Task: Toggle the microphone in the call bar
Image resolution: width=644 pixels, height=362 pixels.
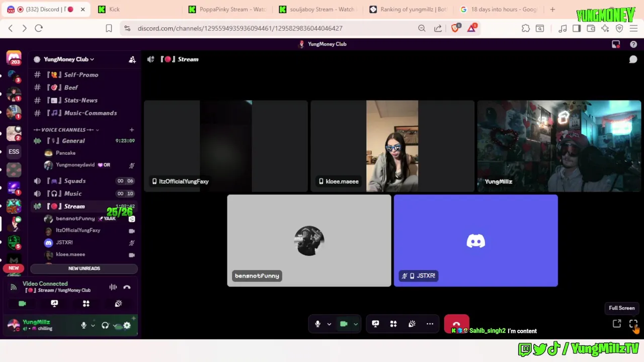Action: pyautogui.click(x=317, y=324)
